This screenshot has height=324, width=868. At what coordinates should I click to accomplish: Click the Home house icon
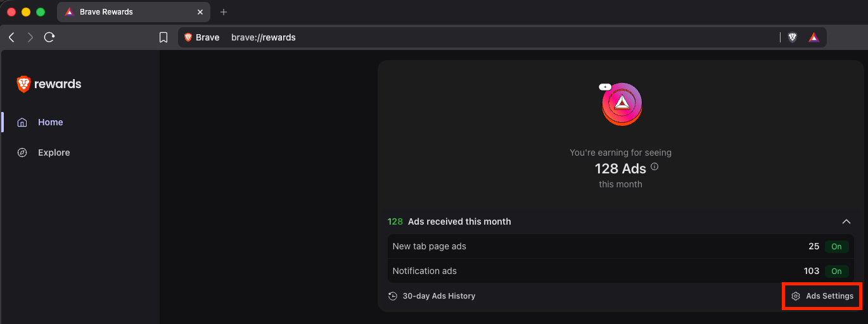22,122
